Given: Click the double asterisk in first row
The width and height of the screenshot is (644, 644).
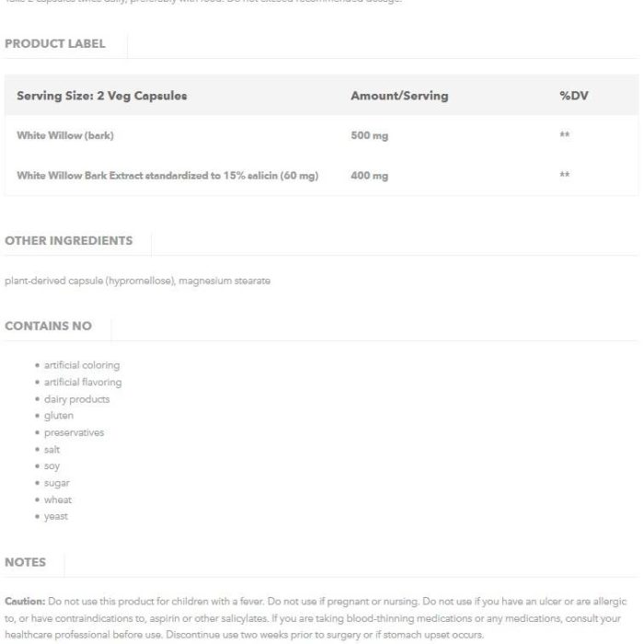Looking at the screenshot, I should 565,134.
